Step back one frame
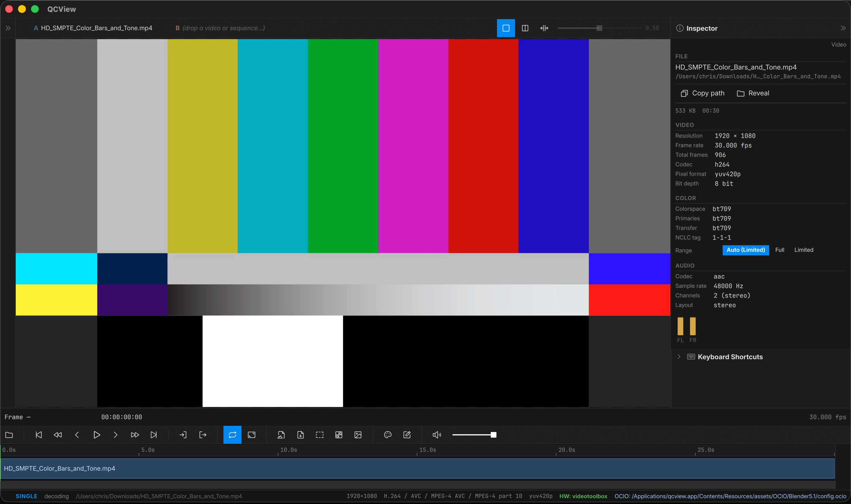 tap(77, 435)
